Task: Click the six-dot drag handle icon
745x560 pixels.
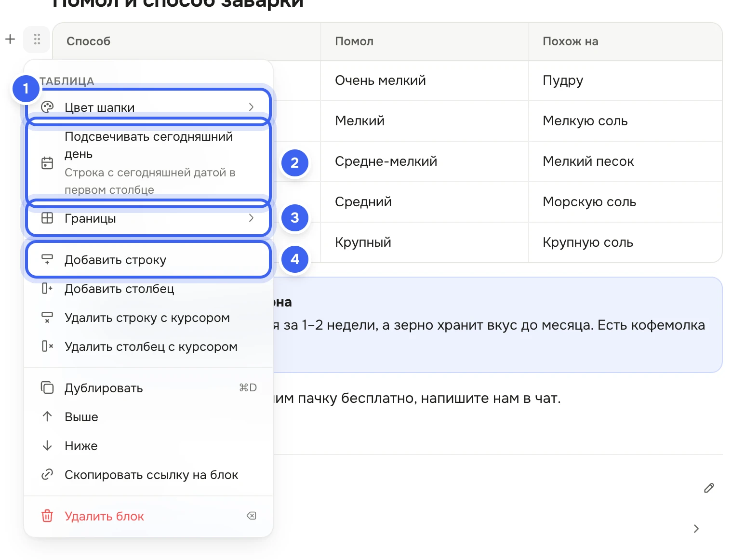Action: pyautogui.click(x=37, y=39)
